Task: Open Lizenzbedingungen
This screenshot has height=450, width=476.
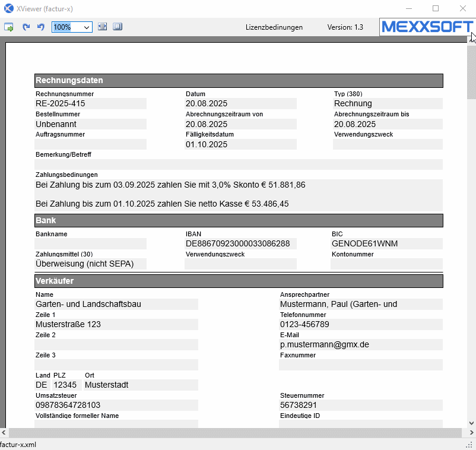Action: pyautogui.click(x=274, y=27)
